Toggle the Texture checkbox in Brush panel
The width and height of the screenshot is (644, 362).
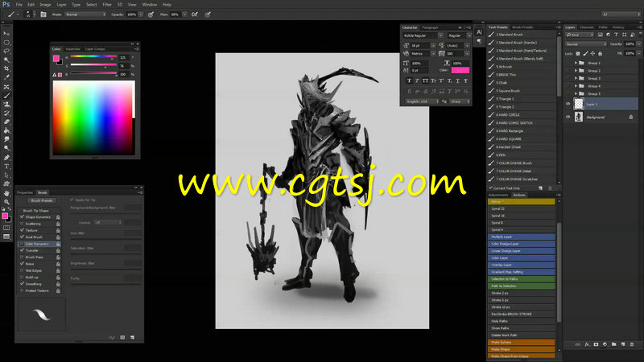(23, 230)
